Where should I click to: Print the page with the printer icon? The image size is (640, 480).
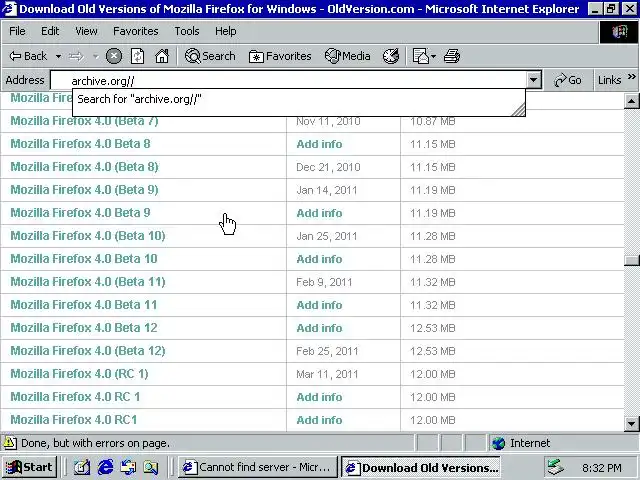(x=452, y=56)
